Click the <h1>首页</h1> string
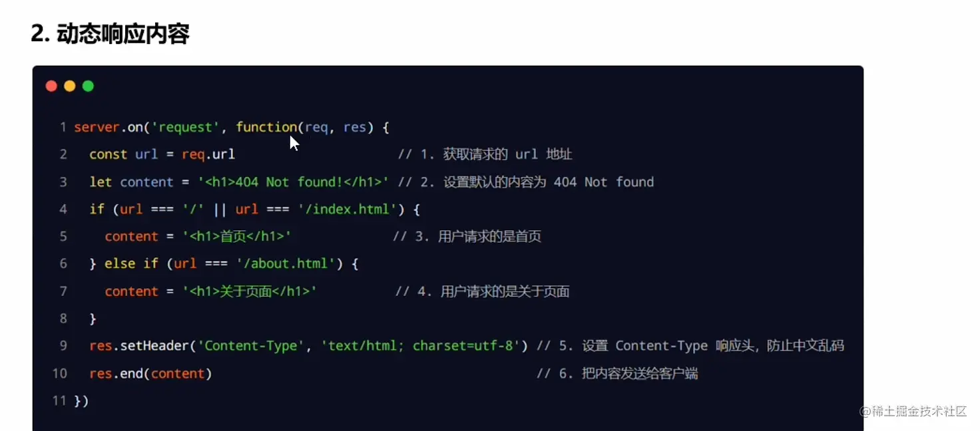The image size is (980, 431). pyautogui.click(x=236, y=236)
